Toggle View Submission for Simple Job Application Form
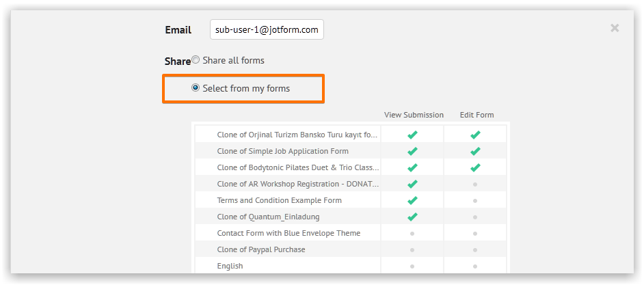The image size is (644, 287). click(x=412, y=151)
